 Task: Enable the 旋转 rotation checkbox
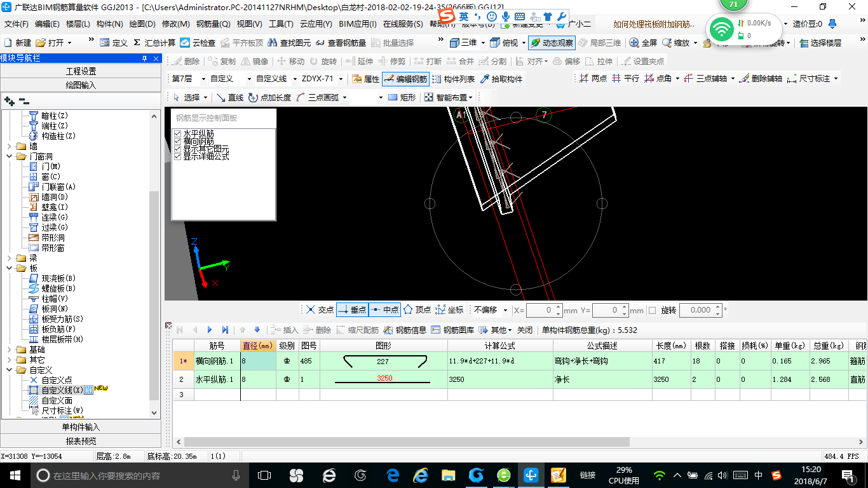[x=652, y=310]
